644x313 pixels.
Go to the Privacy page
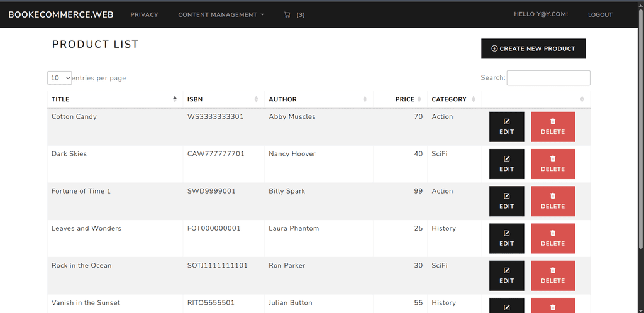pyautogui.click(x=144, y=14)
